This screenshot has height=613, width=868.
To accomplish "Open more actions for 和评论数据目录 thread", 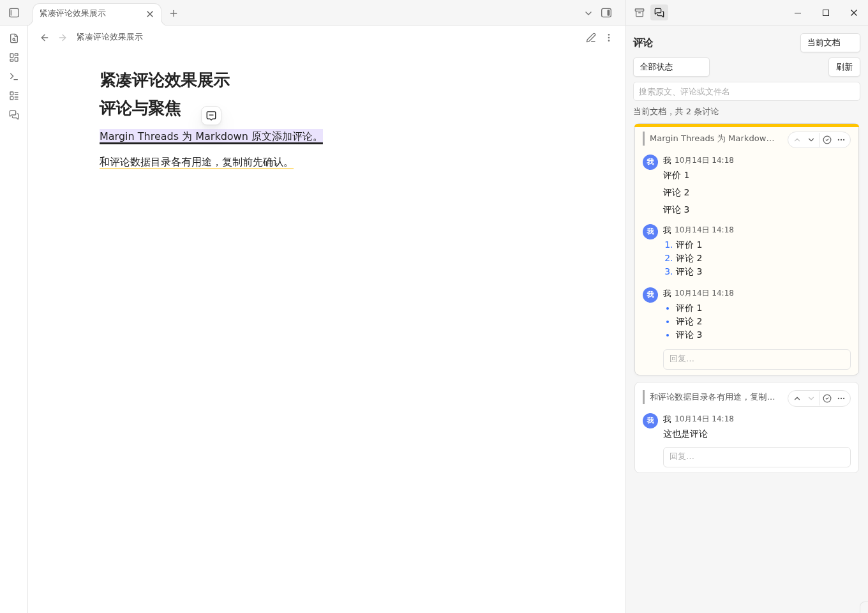I will (x=841, y=398).
